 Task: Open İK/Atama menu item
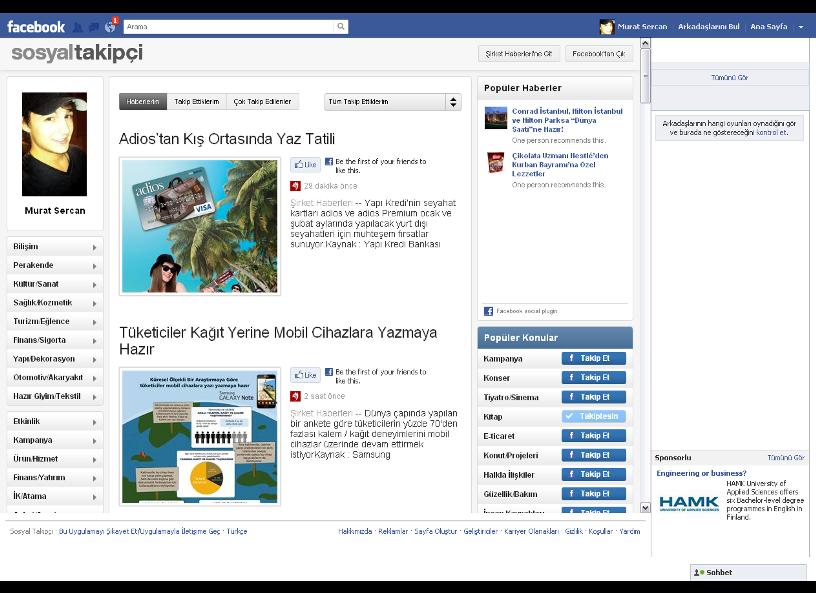click(x=55, y=496)
